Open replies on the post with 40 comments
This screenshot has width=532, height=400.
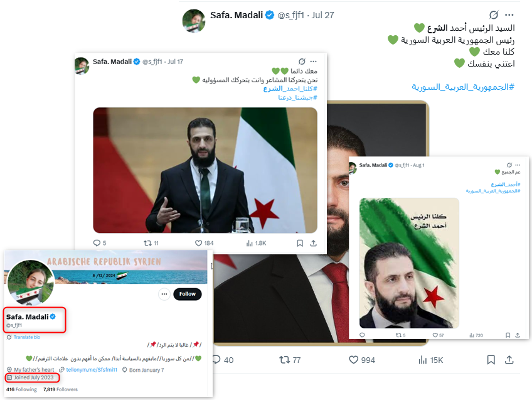tap(223, 360)
